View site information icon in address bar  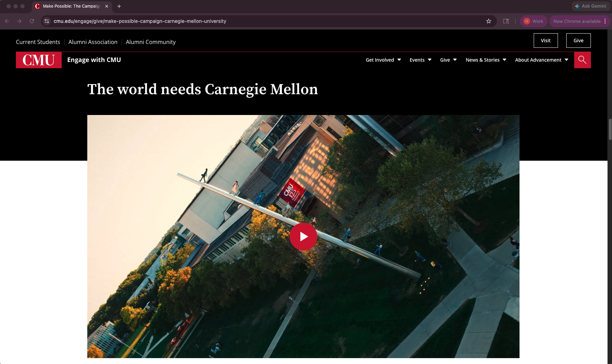point(47,21)
